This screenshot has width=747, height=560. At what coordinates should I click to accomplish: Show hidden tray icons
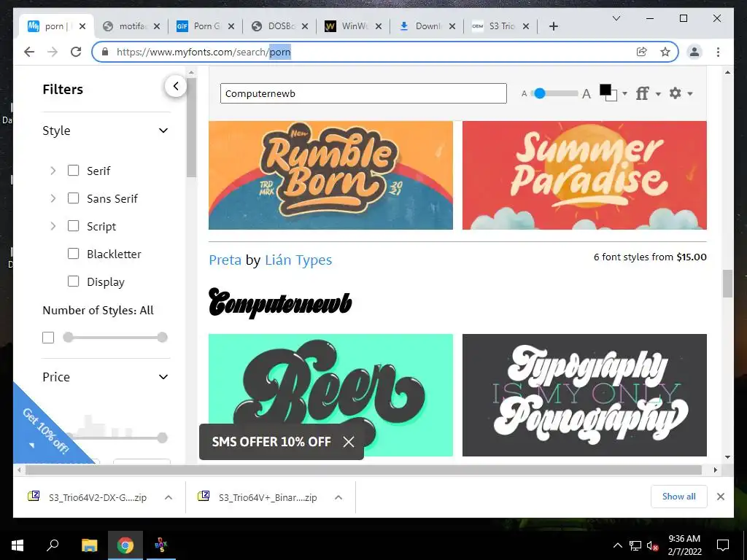[x=617, y=545]
